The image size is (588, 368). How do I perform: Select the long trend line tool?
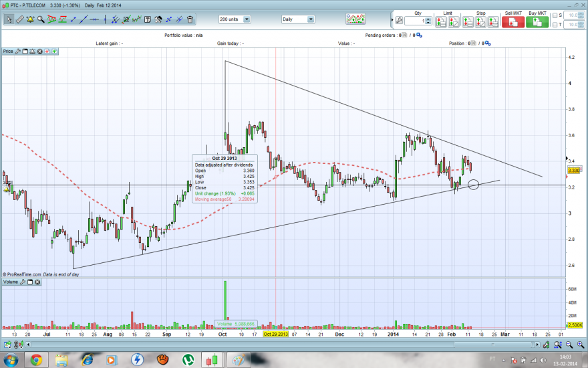click(84, 19)
